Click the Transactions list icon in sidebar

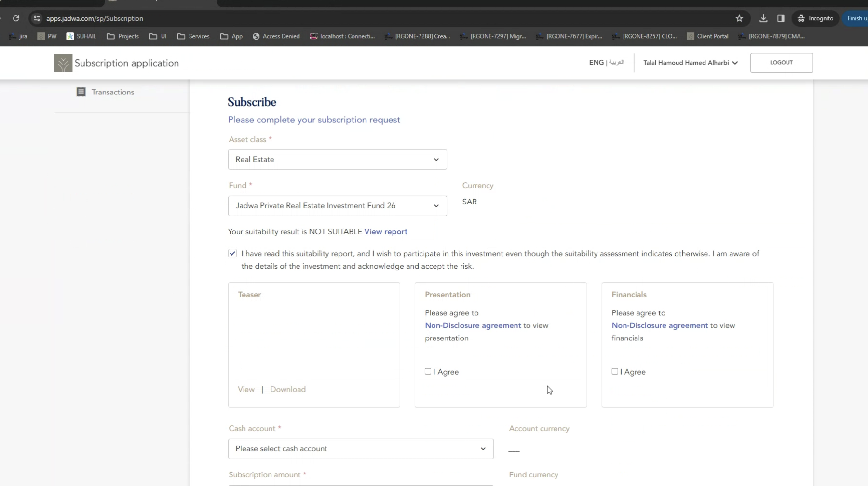[81, 92]
